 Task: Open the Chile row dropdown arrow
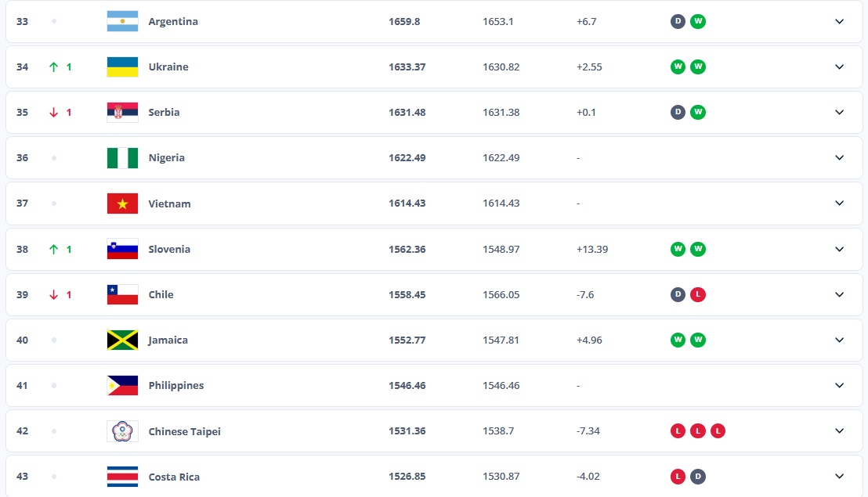click(x=839, y=294)
